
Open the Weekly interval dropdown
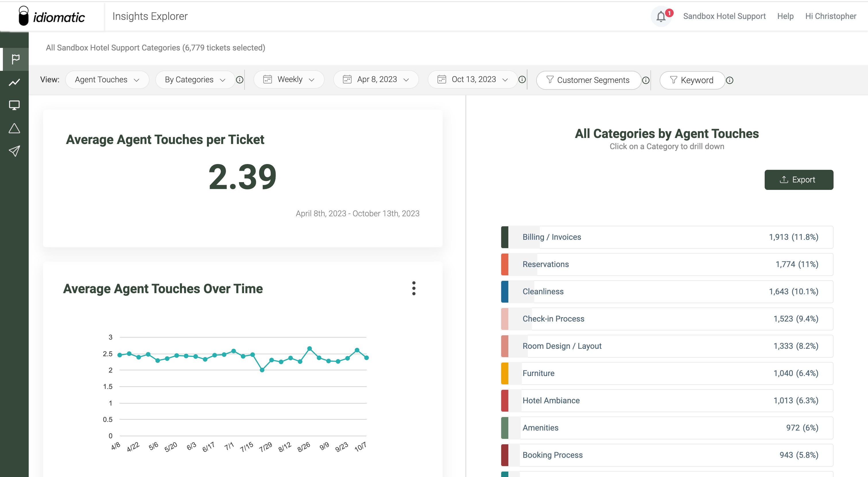coord(289,79)
